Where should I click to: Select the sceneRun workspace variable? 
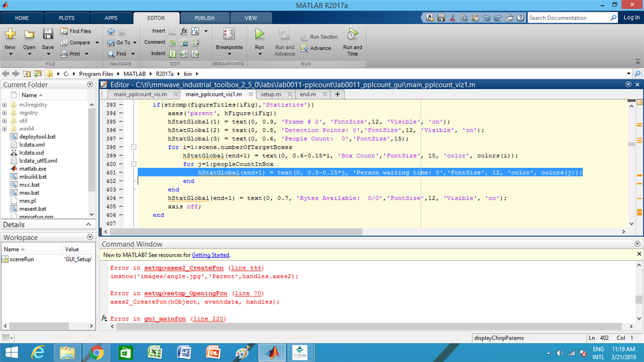pos(21,259)
